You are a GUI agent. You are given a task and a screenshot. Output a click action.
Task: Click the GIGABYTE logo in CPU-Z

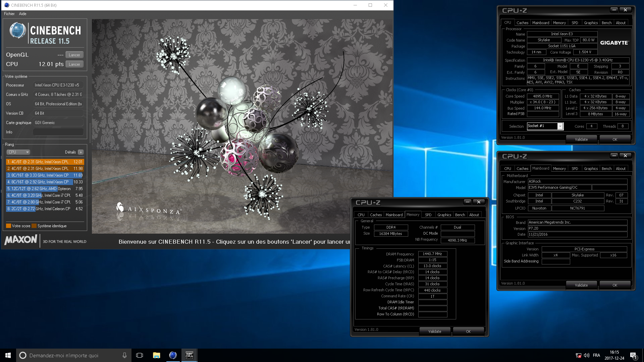[614, 43]
